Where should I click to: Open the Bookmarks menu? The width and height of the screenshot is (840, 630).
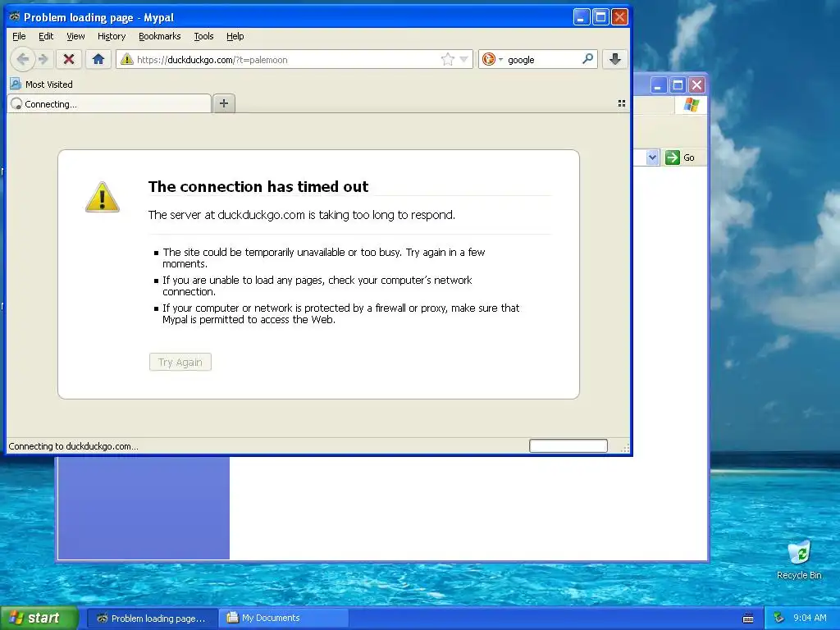tap(160, 36)
